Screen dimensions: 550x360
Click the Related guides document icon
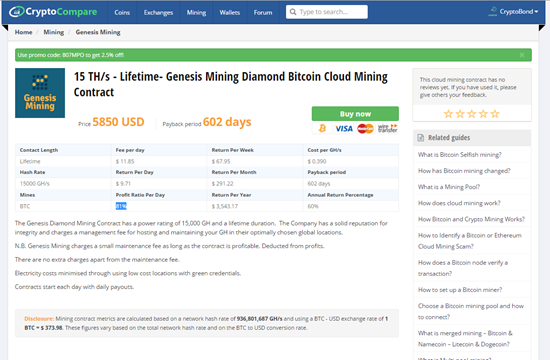coord(421,138)
